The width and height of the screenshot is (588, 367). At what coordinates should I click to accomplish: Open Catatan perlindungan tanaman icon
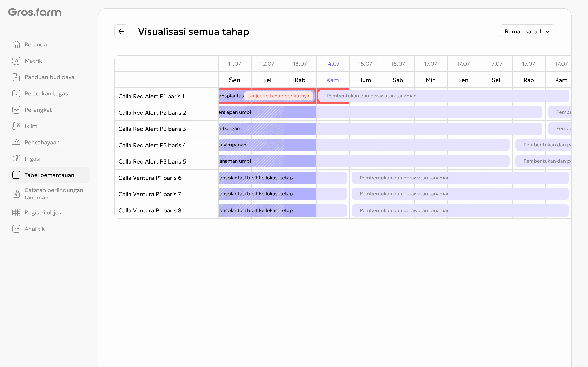coord(16,194)
